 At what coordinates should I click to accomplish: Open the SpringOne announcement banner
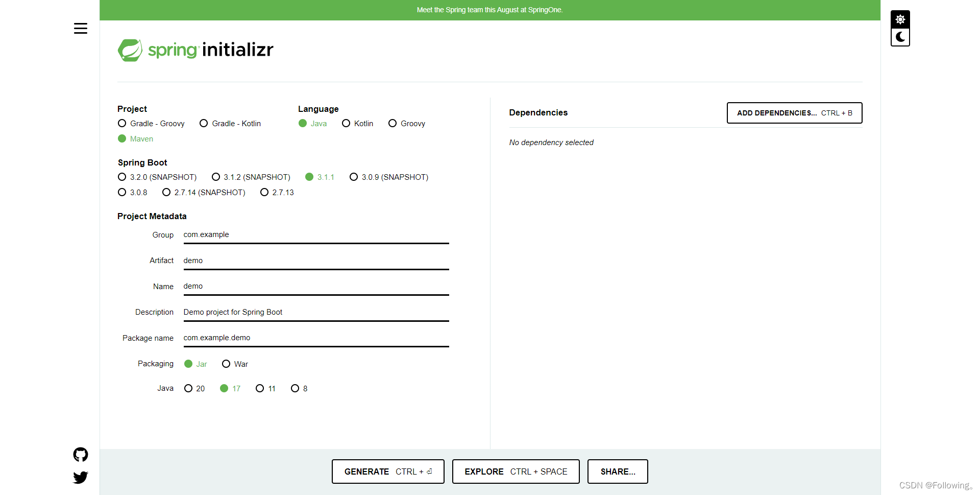(x=490, y=10)
